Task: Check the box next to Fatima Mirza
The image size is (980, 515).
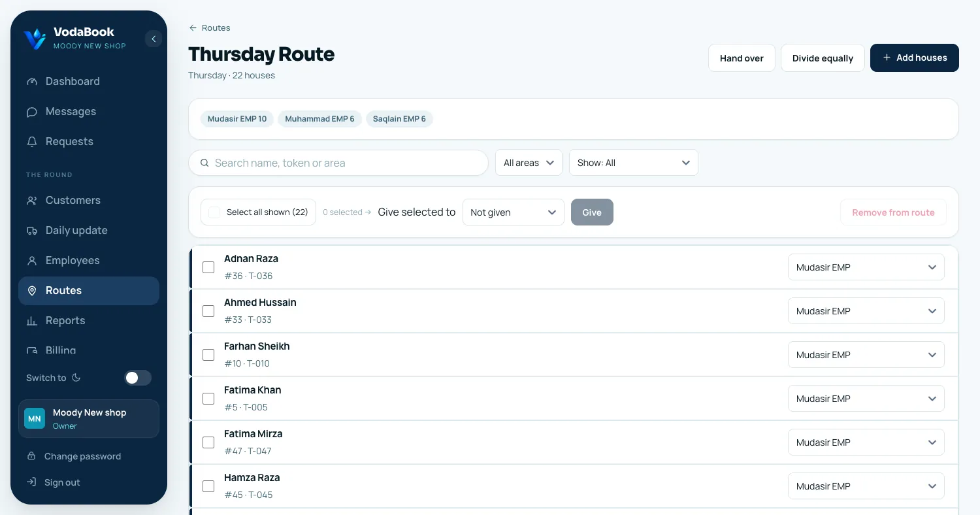Action: [x=208, y=442]
